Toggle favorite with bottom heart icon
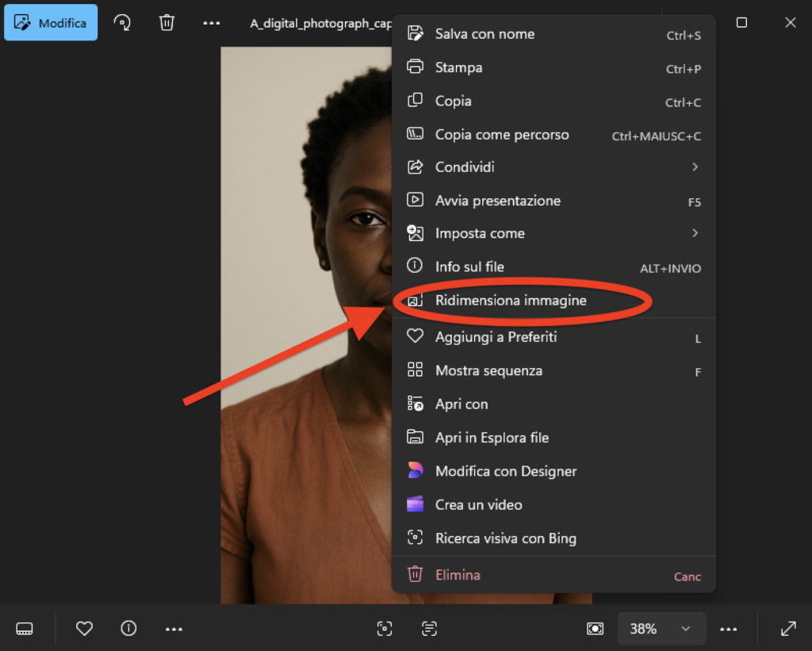812x651 pixels. coord(84,629)
